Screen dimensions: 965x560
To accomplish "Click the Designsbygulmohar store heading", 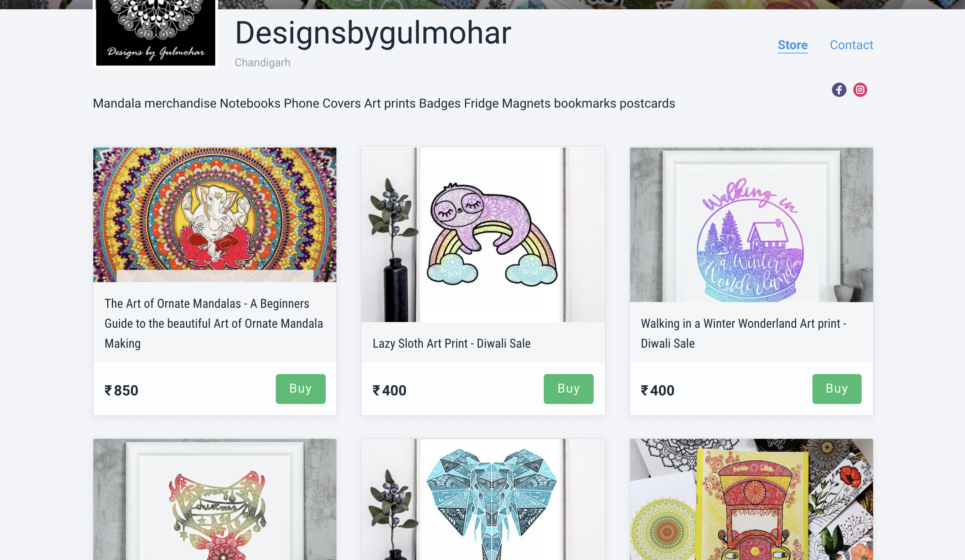I will [373, 33].
